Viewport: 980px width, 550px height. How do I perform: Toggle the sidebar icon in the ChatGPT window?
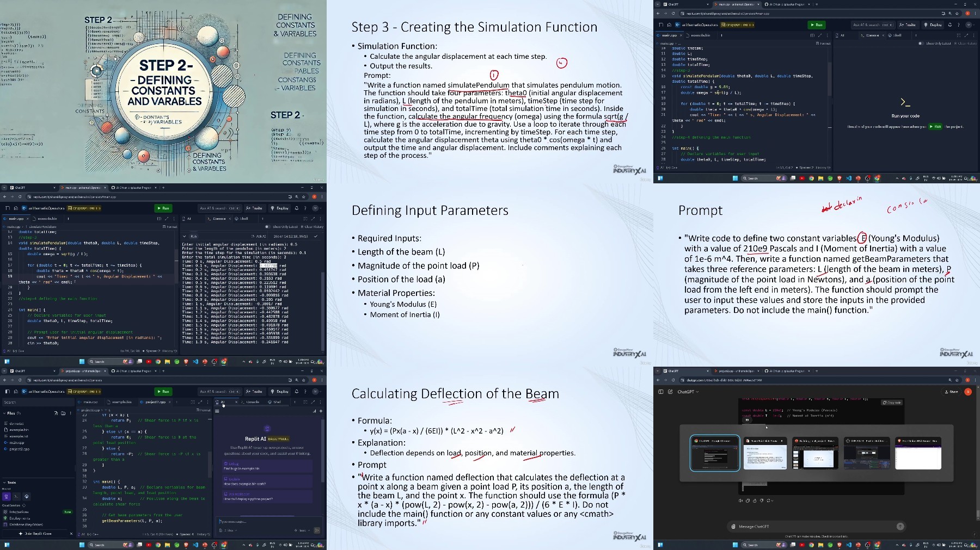661,392
